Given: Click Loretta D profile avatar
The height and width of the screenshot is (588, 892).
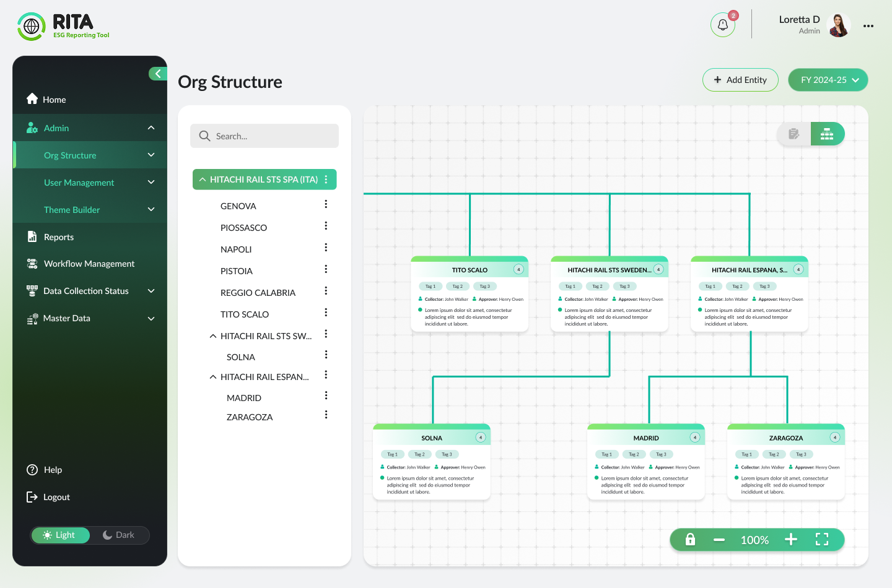Looking at the screenshot, I should click(x=839, y=25).
